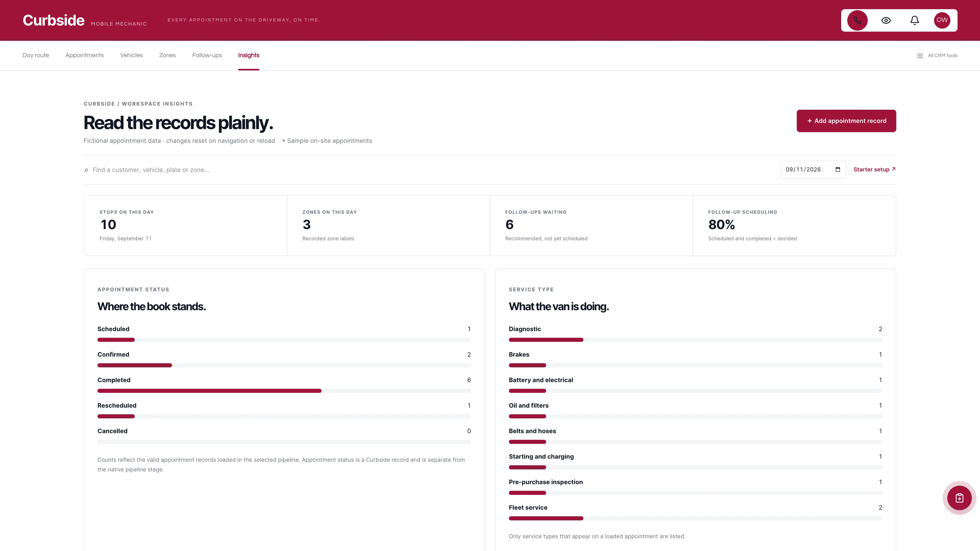
Task: Click the Rescheduled status progress bar
Action: pyautogui.click(x=284, y=416)
